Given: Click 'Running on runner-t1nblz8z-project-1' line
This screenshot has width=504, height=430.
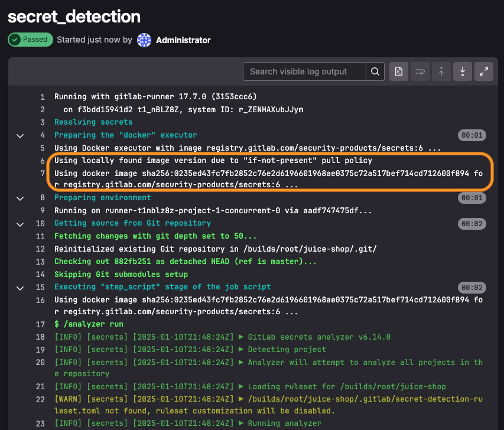Looking at the screenshot, I should (x=213, y=211).
